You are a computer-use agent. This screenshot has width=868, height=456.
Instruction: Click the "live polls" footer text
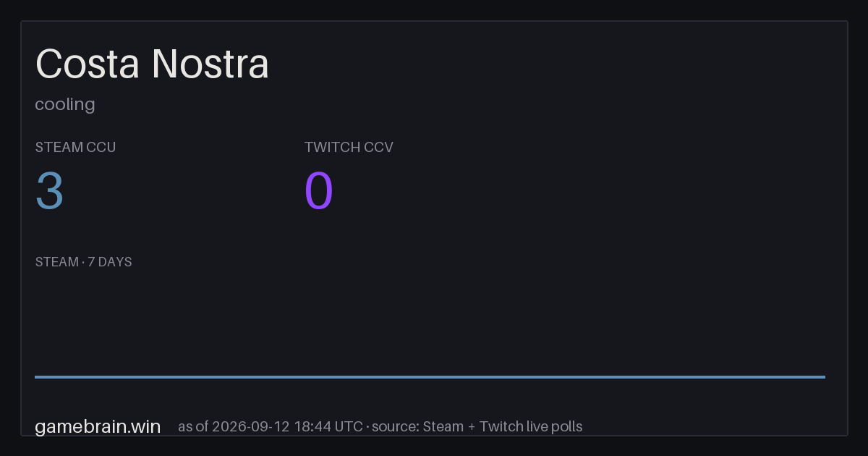(x=553, y=426)
